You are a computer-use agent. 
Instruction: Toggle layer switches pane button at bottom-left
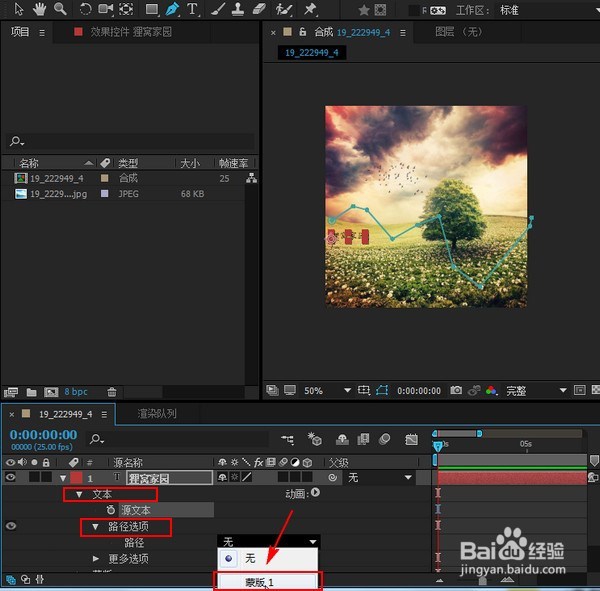[x=11, y=580]
